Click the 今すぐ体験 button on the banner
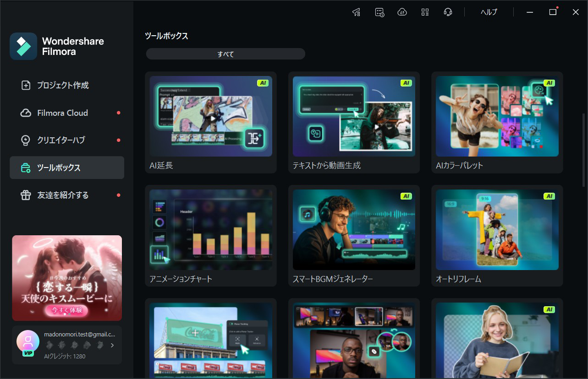588x379 pixels. pyautogui.click(x=67, y=309)
